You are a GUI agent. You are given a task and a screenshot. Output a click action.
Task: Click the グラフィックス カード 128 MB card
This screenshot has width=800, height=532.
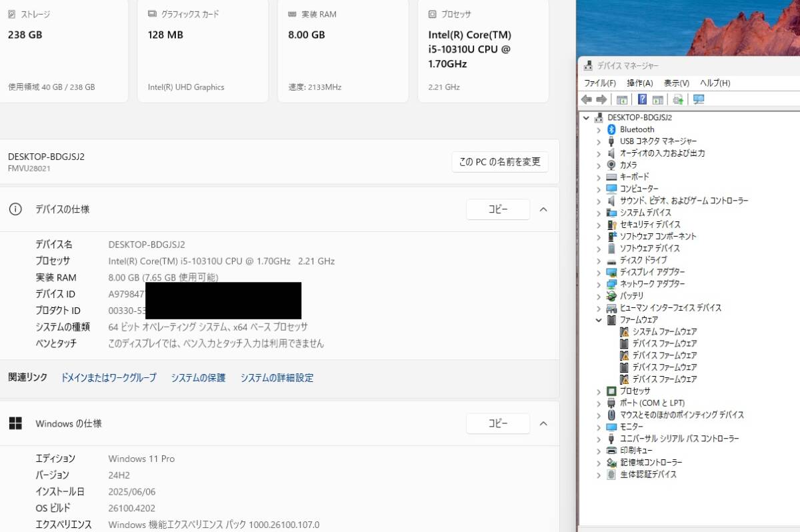203,51
